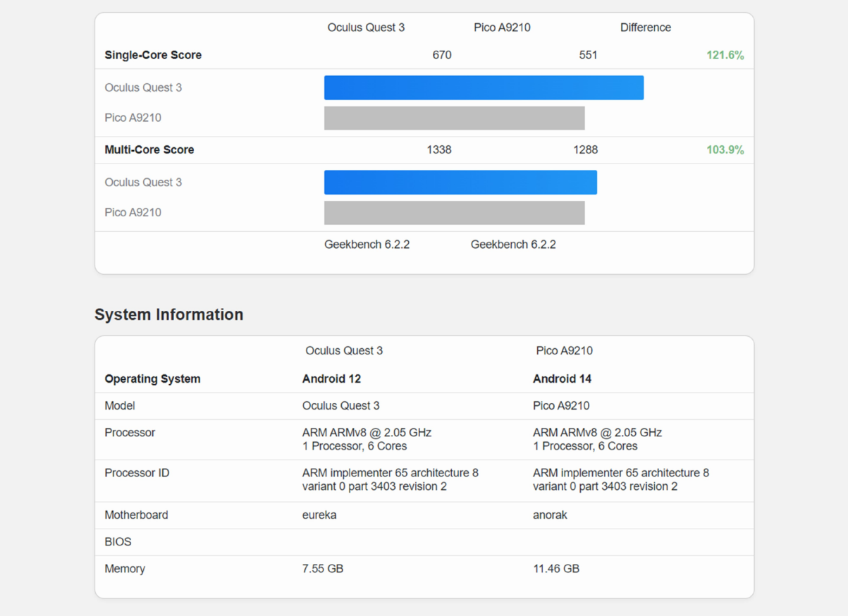Click the Difference column header
This screenshot has width=848, height=616.
646,27
